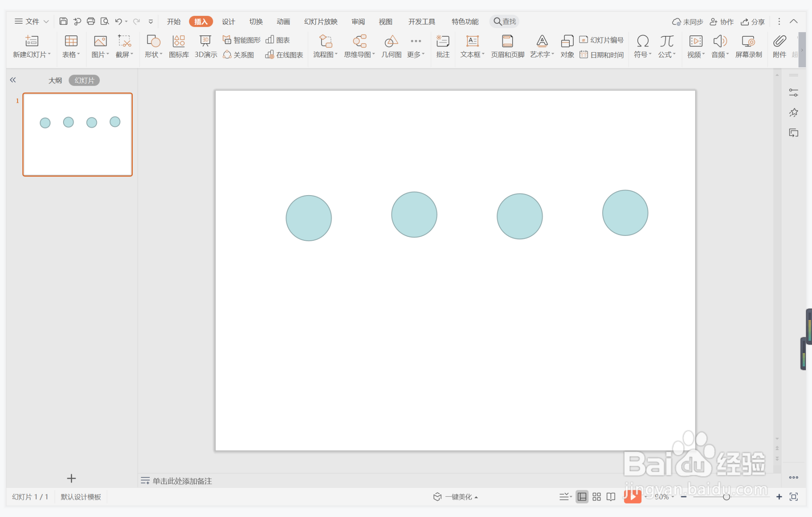
Task: Open the 3D演示 tool
Action: click(x=206, y=46)
